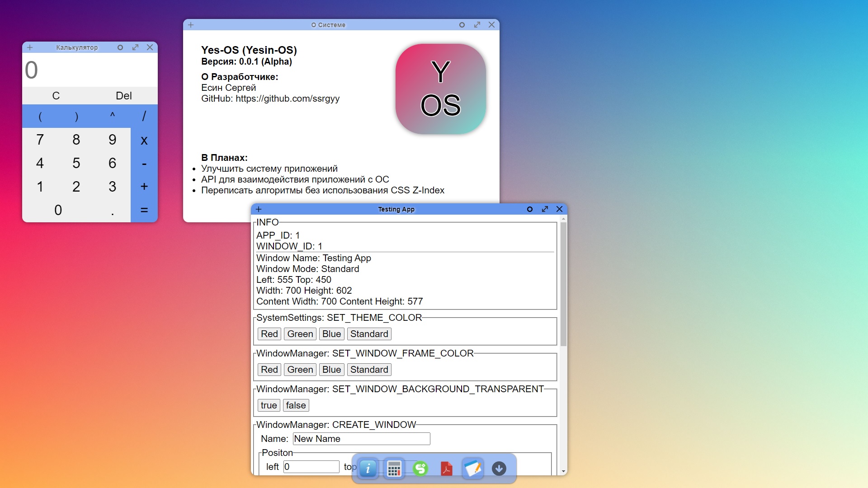Select Green as the system theme color
Screen dimensions: 868x488
point(299,333)
